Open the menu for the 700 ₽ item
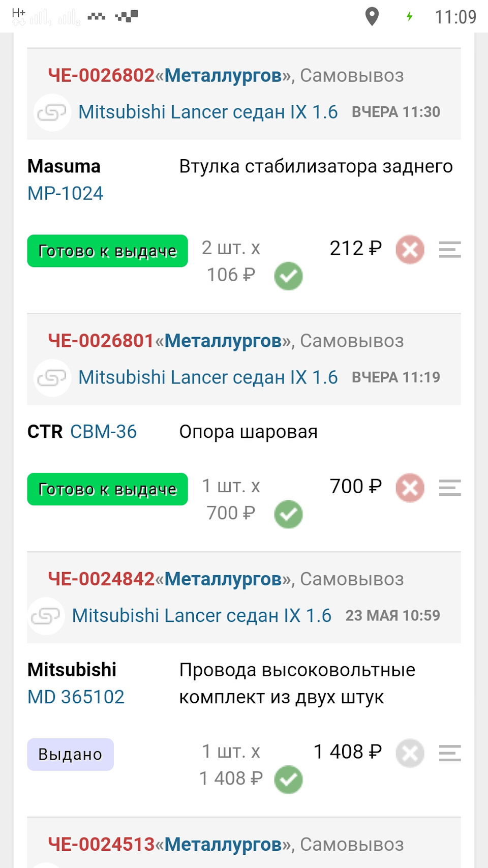 (450, 488)
